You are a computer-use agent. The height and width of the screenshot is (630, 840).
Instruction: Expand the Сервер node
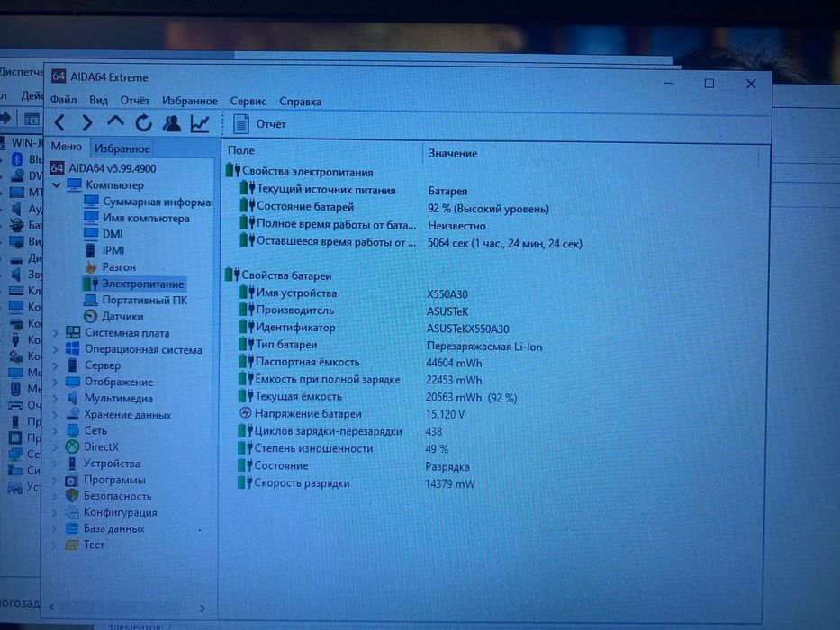point(56,366)
